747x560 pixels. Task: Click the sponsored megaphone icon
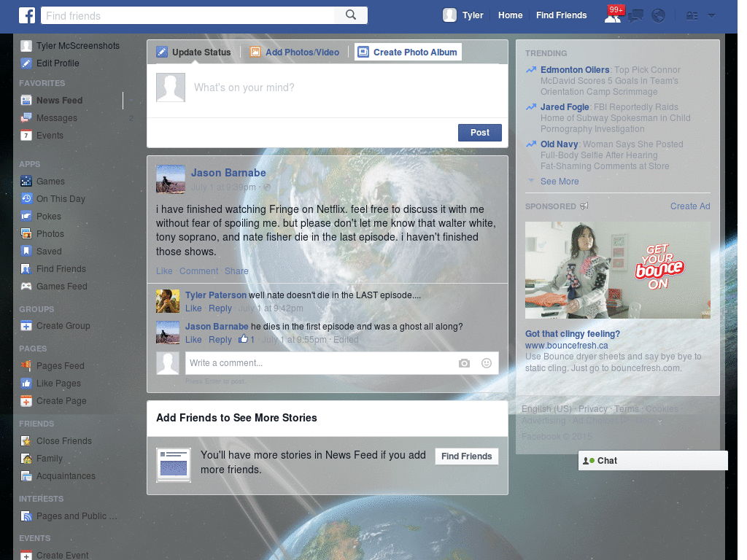tap(584, 206)
